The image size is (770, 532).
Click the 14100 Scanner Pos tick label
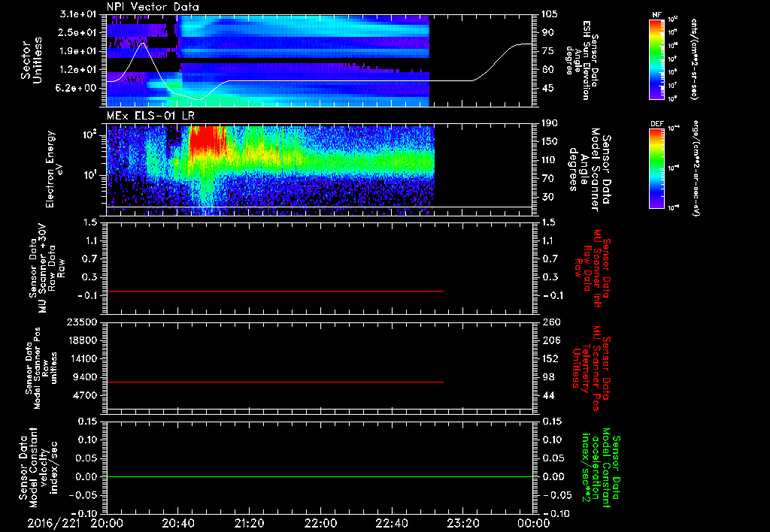click(x=82, y=358)
